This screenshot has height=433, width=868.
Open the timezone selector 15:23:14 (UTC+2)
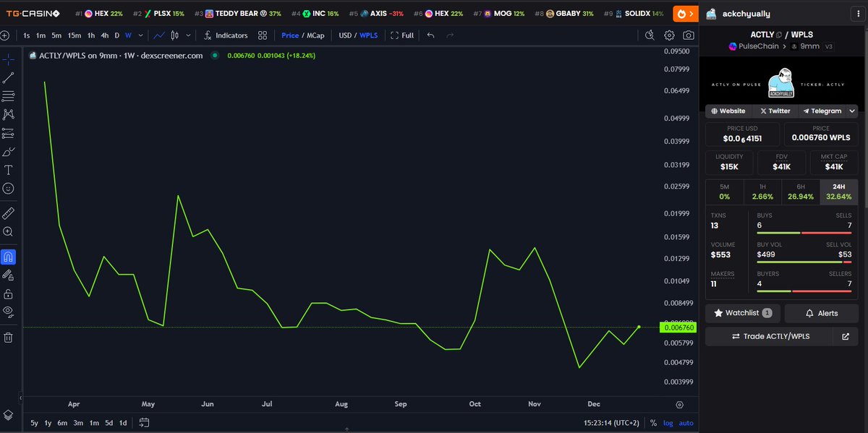(613, 423)
